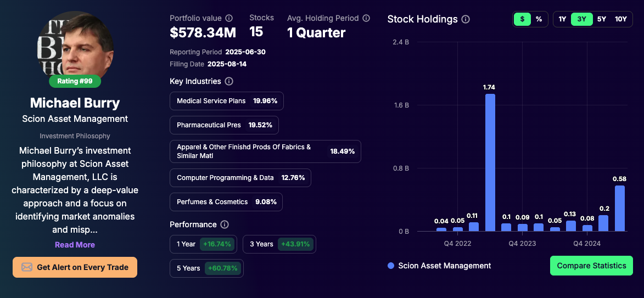Viewport: 644px width, 298px height.
Task: Open the Performance info icon
Action: [x=224, y=224]
